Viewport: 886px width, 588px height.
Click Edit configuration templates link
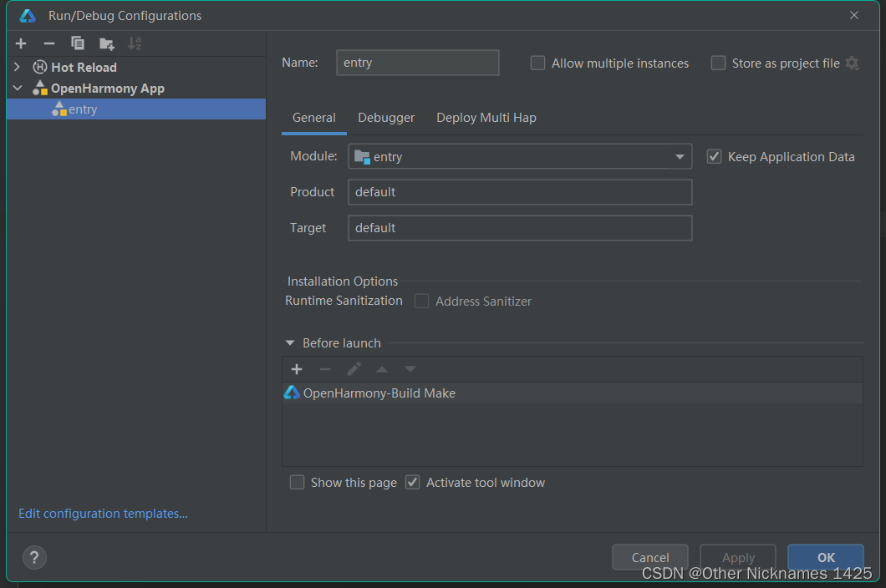(x=103, y=513)
